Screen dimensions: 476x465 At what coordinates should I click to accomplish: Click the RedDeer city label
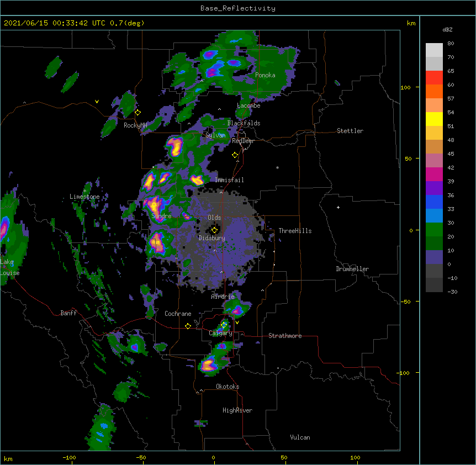[x=243, y=141]
